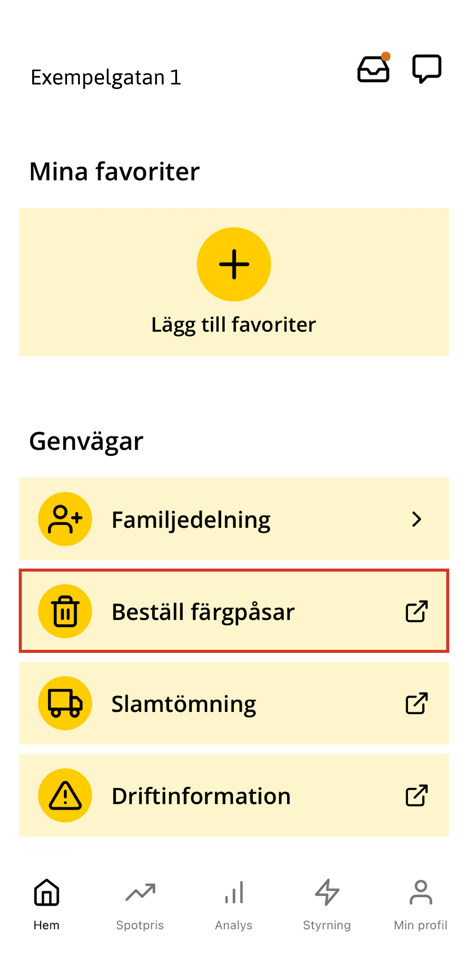Click the warning triangle Driftinformation icon
This screenshot has width=468, height=966.
pyautogui.click(x=65, y=795)
